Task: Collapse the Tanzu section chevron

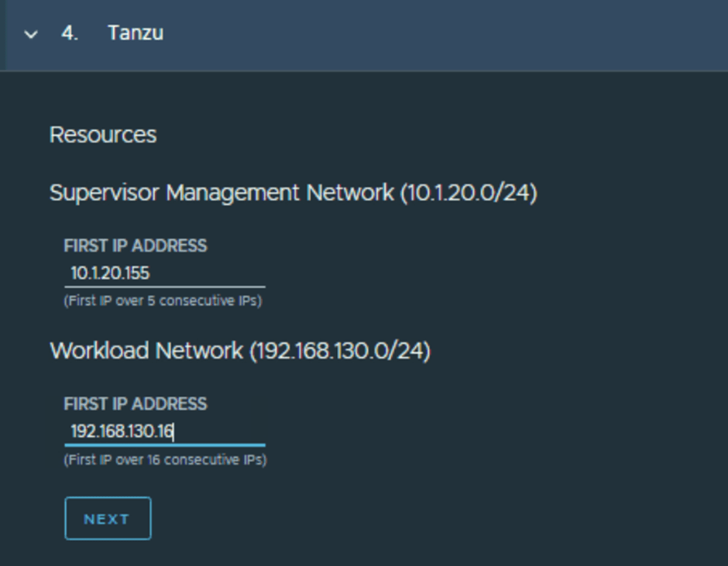Action: 31,35
